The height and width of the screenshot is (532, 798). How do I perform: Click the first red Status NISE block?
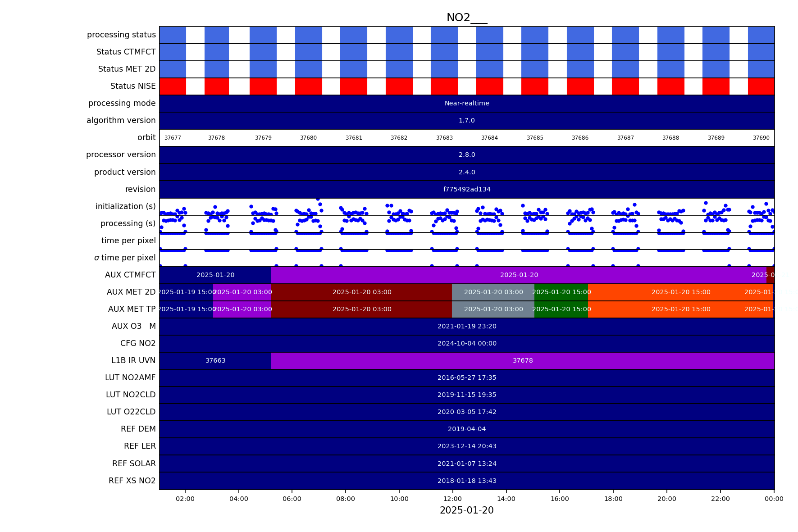[x=173, y=86]
